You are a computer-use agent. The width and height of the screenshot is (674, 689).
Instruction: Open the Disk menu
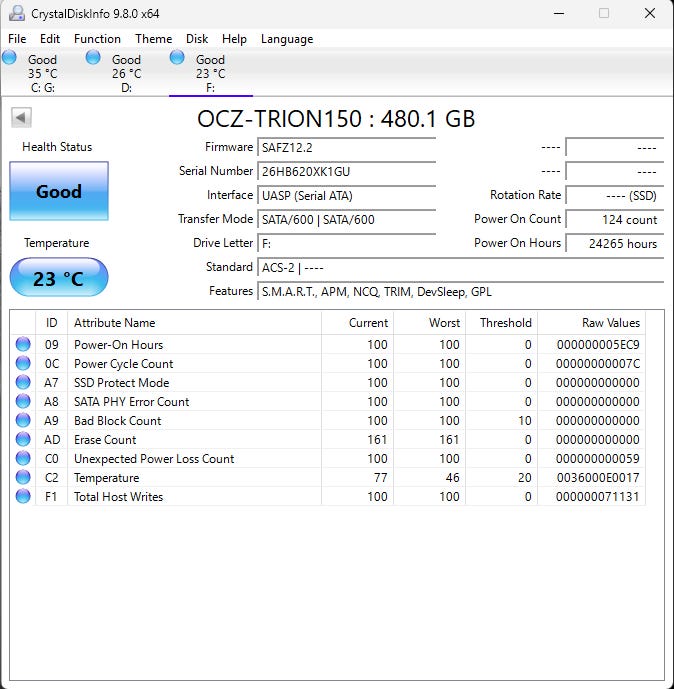197,39
